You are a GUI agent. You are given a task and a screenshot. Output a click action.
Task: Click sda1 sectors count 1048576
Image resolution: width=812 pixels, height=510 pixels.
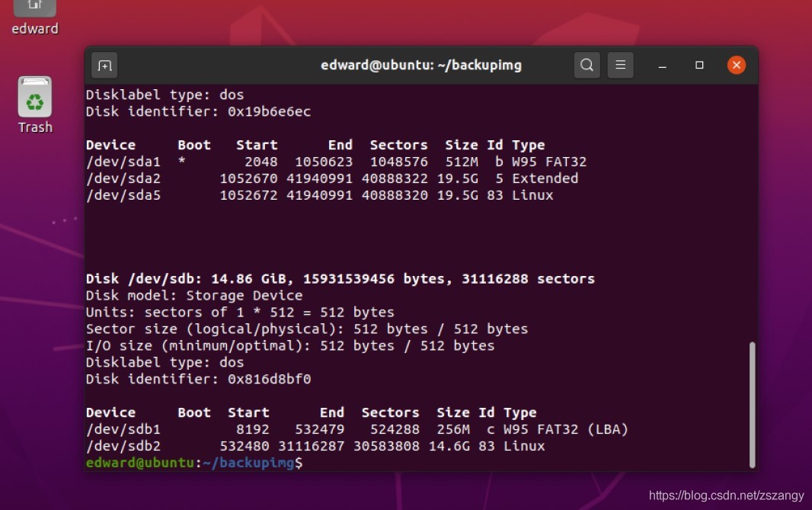[x=398, y=162]
